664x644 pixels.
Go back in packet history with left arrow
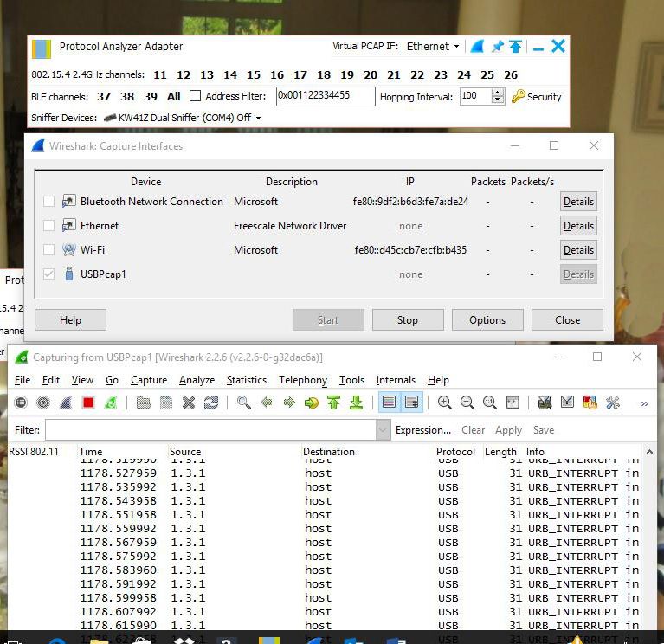pyautogui.click(x=267, y=402)
